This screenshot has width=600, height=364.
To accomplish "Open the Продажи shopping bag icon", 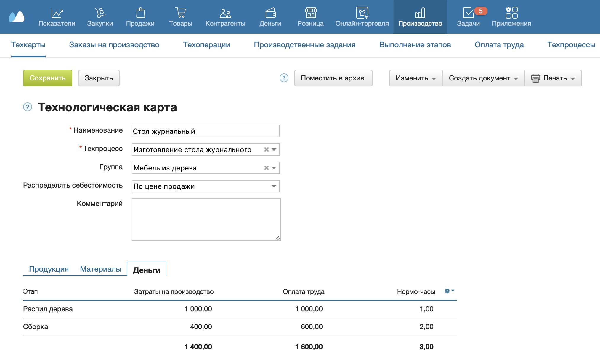I will pyautogui.click(x=140, y=13).
